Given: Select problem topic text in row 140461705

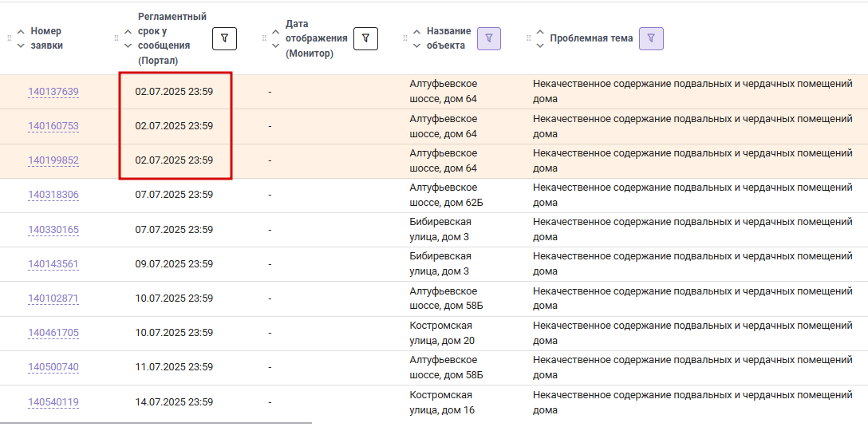Looking at the screenshot, I should (x=692, y=333).
